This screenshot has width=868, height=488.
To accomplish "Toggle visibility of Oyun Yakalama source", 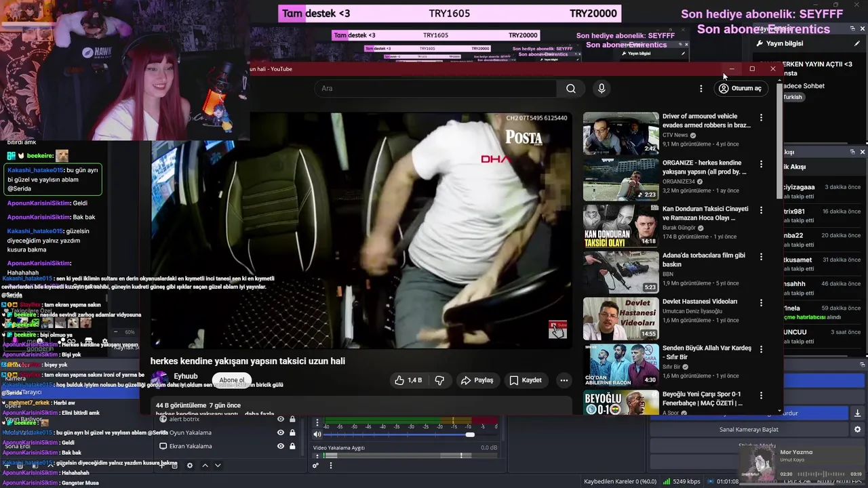I will pos(281,432).
